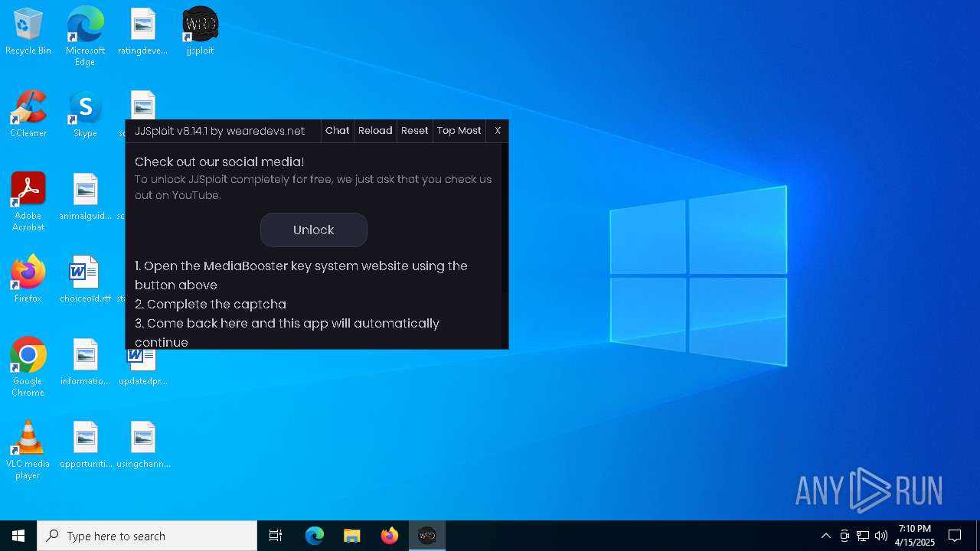Click the JJSploit v8.14.1 title text
Screen dimensions: 980x551
pyautogui.click(x=220, y=131)
